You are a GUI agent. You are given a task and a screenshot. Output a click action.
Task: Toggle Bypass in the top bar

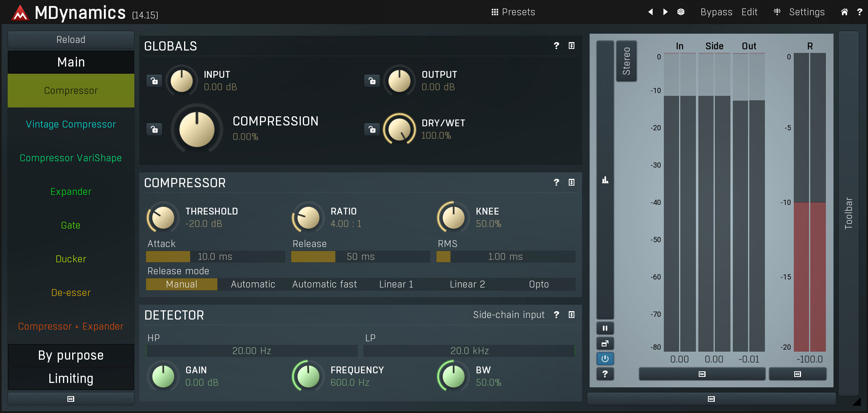716,12
